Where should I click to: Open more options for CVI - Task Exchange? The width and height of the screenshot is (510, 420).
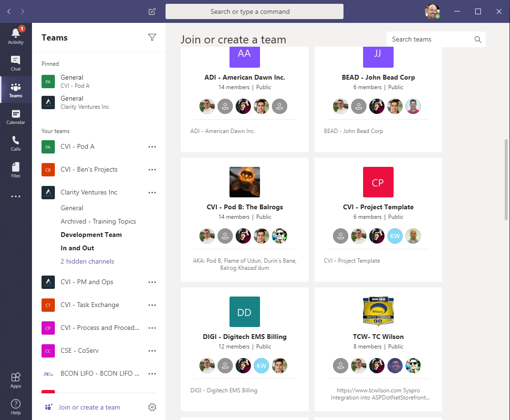pos(152,305)
